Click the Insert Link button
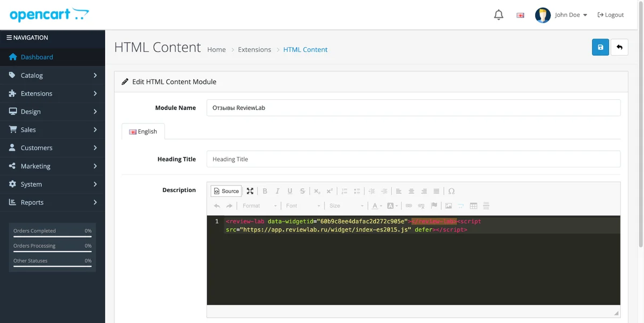The image size is (644, 323). (x=409, y=205)
